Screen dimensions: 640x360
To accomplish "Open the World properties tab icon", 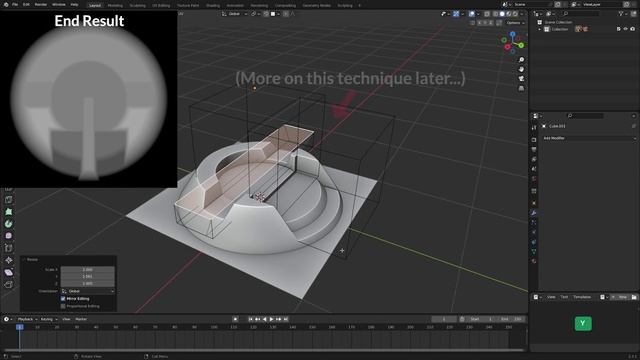I will tap(534, 179).
